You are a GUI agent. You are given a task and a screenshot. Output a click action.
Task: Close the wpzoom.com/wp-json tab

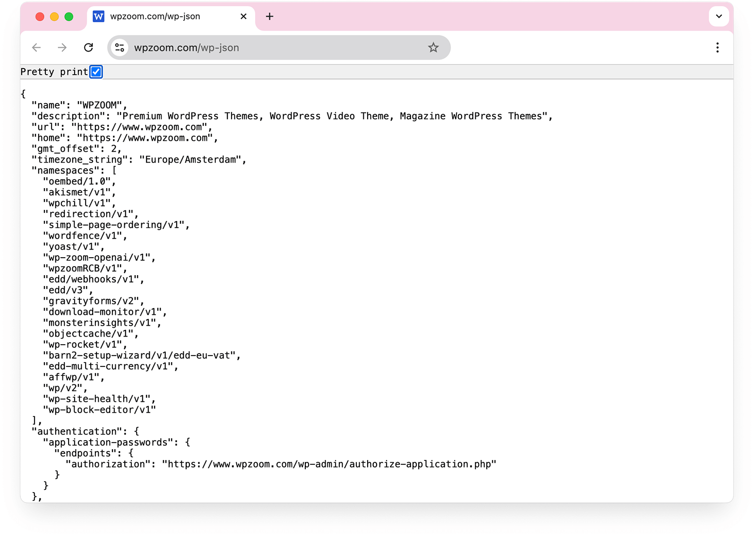(243, 17)
